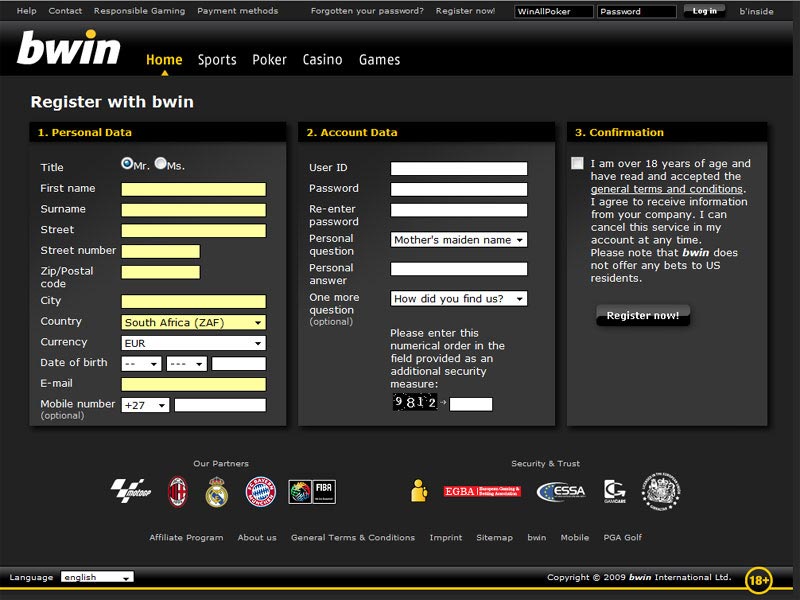Open the Help link in top bar
This screenshot has height=600, width=800.
(x=27, y=11)
